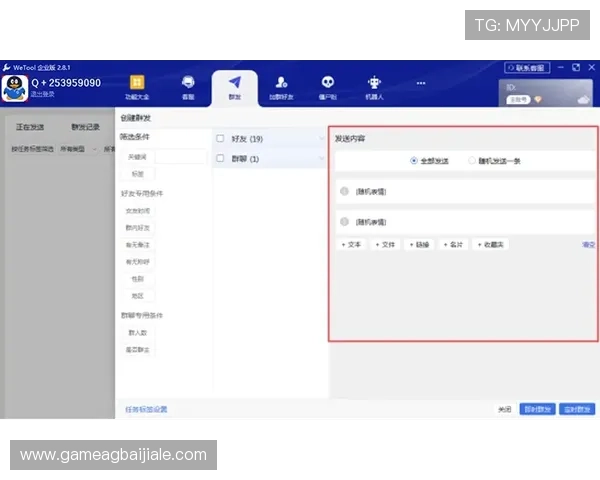This screenshot has height=480, width=600.
Task: Switch to the 正在发送 tab
Action: [30, 127]
